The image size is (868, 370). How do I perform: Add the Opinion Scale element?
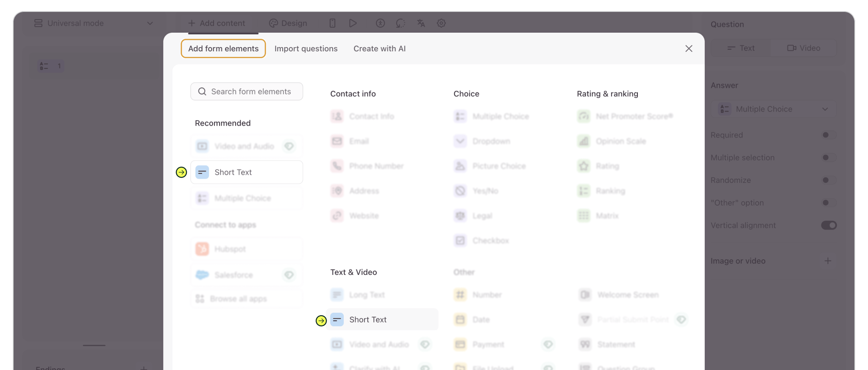(x=612, y=141)
